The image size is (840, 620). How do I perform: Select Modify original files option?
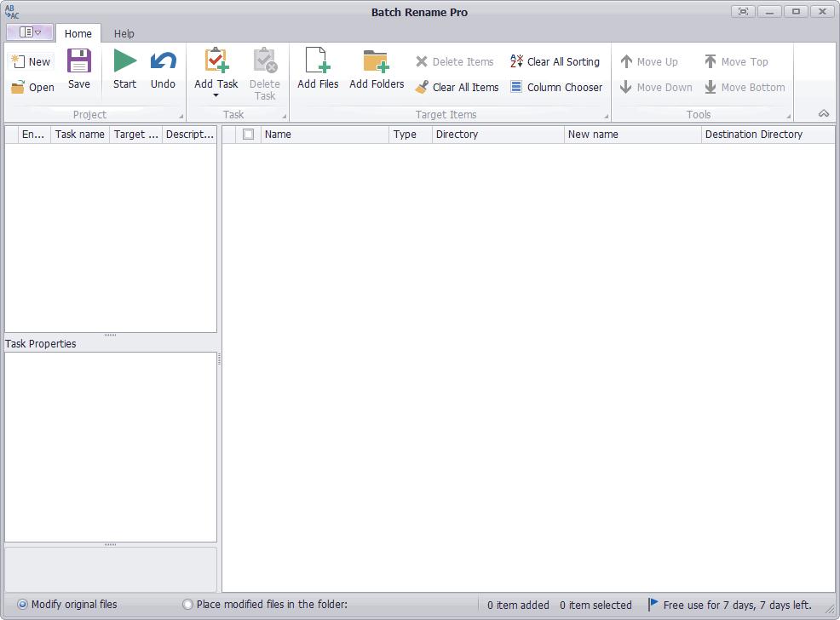(x=67, y=605)
